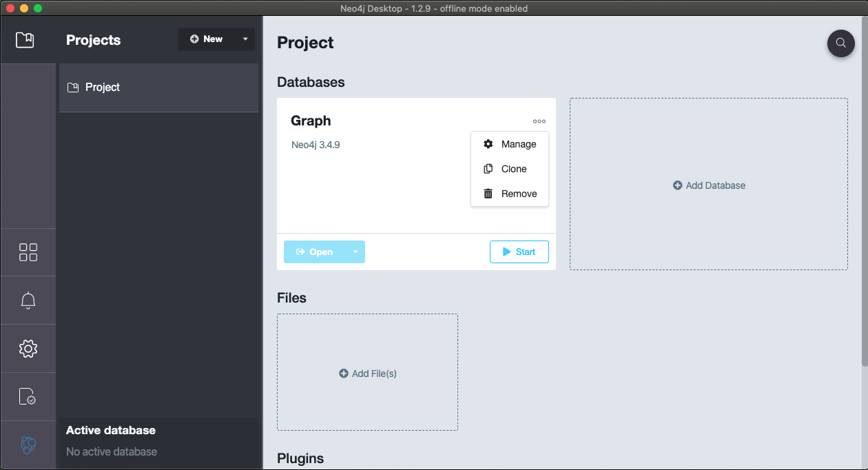
Task: Start the Graph database
Action: pos(519,252)
